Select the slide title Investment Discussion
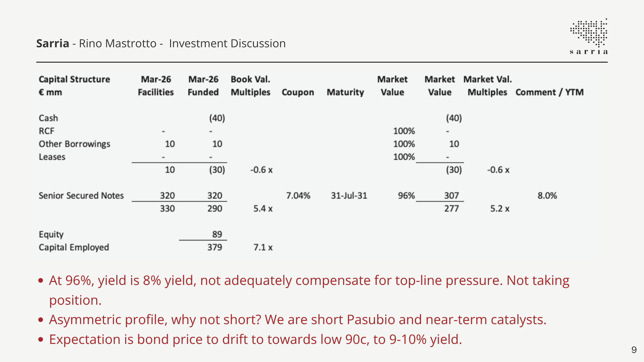This screenshot has height=362, width=644. pos(227,44)
